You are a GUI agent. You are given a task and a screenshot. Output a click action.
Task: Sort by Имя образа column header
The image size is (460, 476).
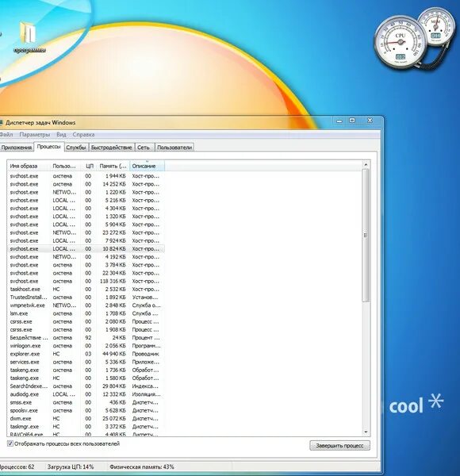[x=29, y=166]
